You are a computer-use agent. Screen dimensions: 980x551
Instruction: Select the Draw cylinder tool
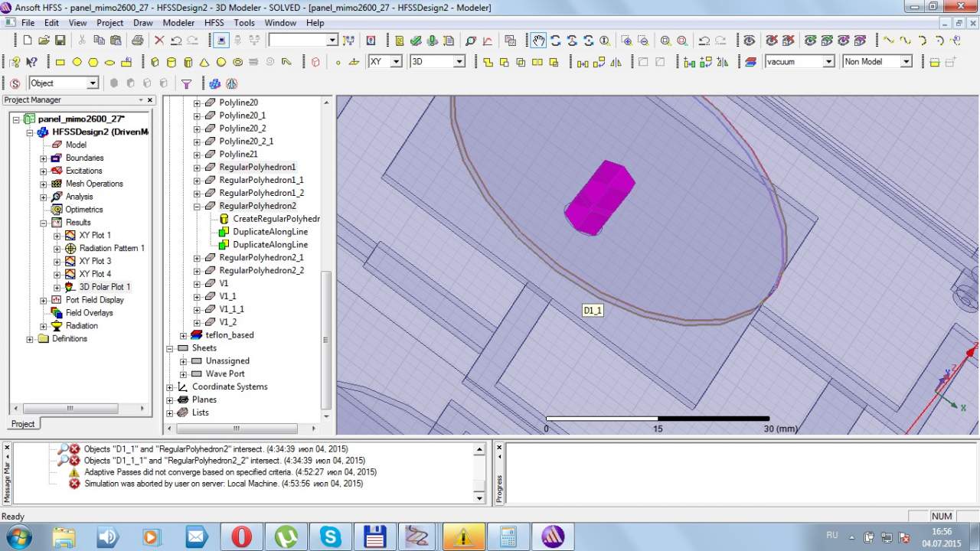click(x=171, y=62)
